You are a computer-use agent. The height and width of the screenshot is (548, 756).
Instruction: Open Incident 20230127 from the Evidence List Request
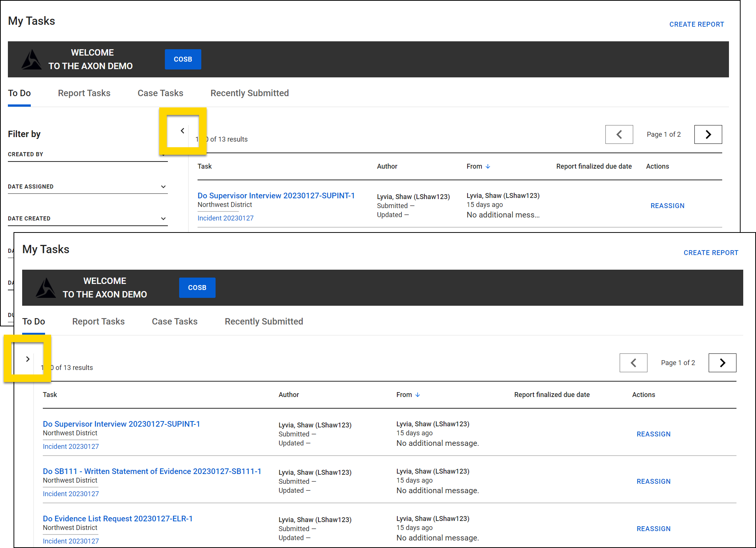(70, 541)
